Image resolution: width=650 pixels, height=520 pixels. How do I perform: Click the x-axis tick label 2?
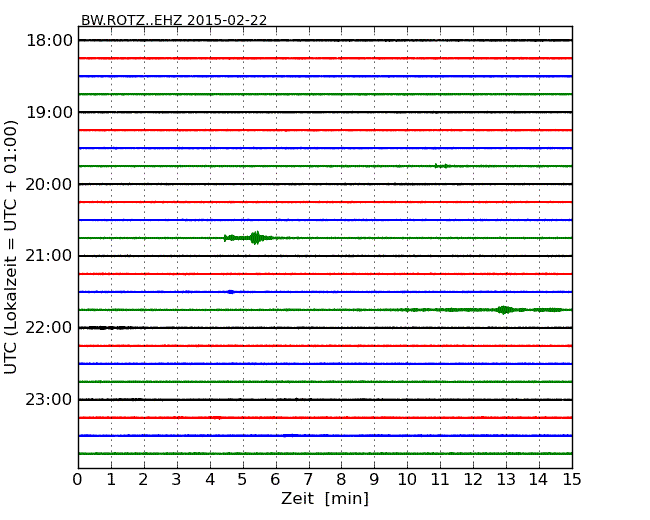point(143,480)
